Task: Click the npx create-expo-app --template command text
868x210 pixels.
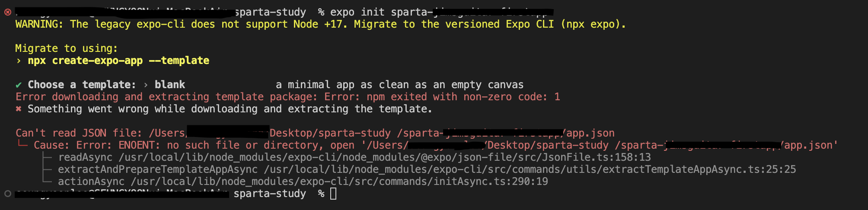Action: (x=118, y=60)
